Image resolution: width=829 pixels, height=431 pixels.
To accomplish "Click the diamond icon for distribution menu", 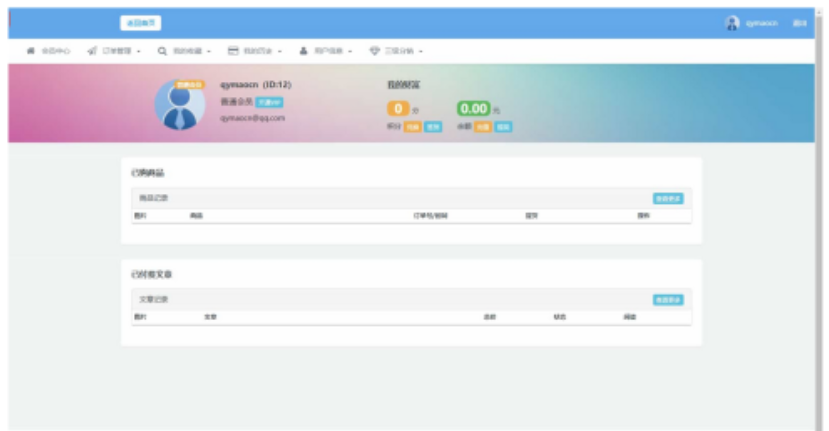I will [x=374, y=50].
